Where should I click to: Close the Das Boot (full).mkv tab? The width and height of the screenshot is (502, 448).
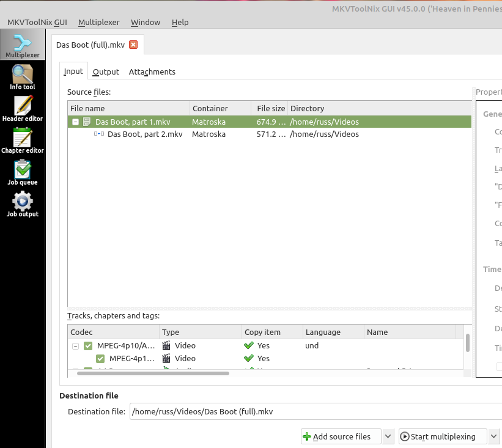click(x=133, y=45)
